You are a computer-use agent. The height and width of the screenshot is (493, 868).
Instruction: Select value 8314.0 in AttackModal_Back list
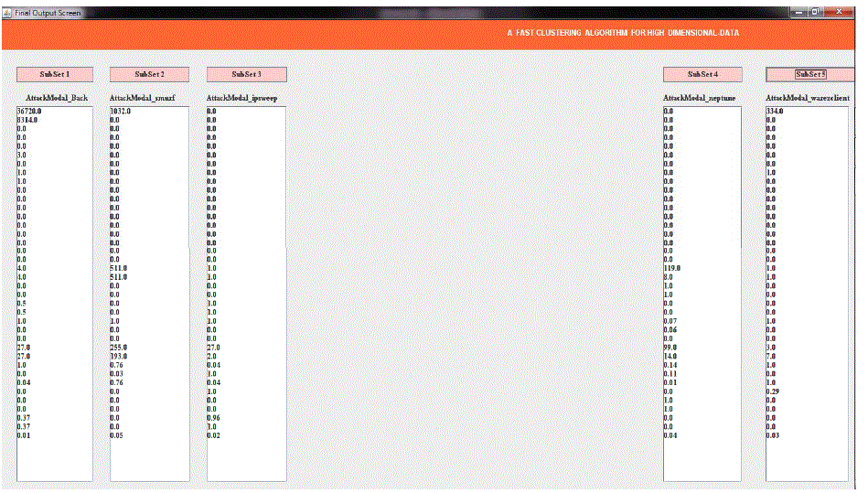coord(28,120)
